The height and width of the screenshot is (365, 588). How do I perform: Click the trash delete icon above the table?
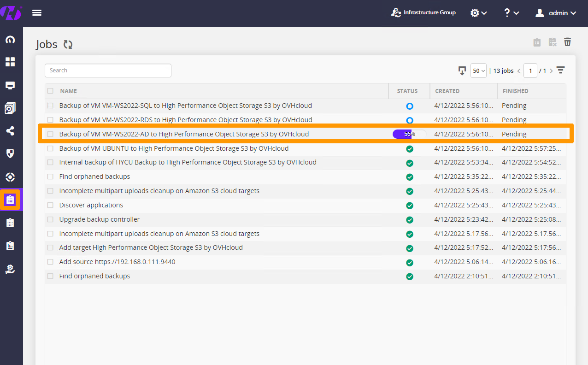(x=568, y=42)
